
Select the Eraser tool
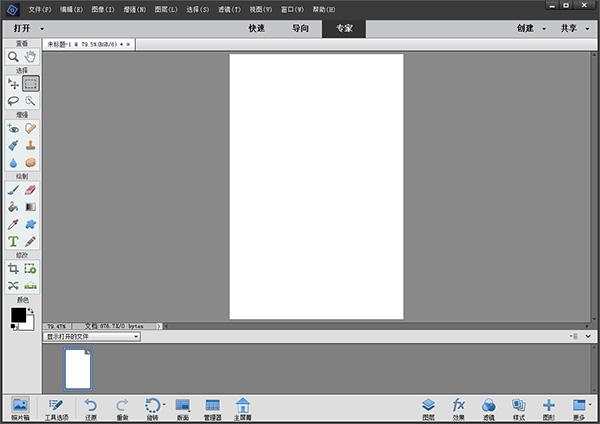coord(30,190)
